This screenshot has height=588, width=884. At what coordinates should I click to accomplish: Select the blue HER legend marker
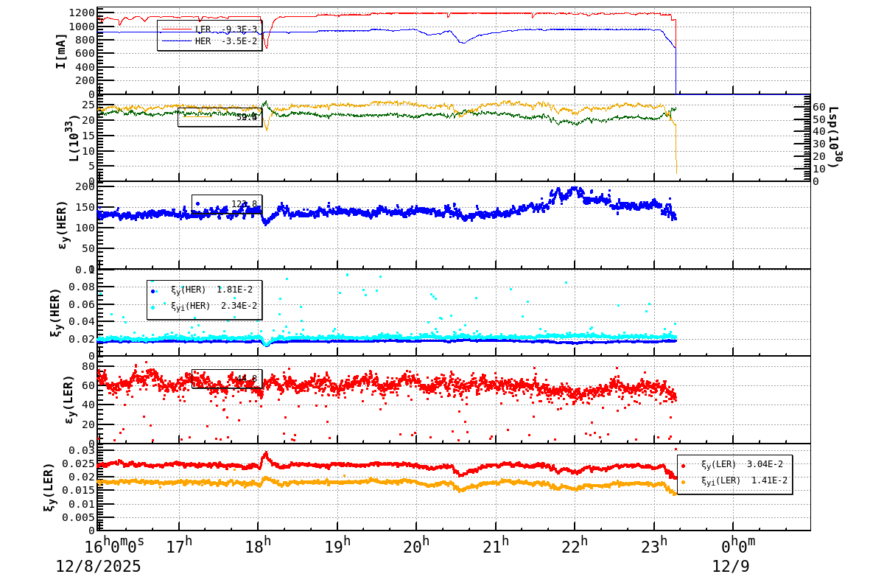click(x=177, y=41)
